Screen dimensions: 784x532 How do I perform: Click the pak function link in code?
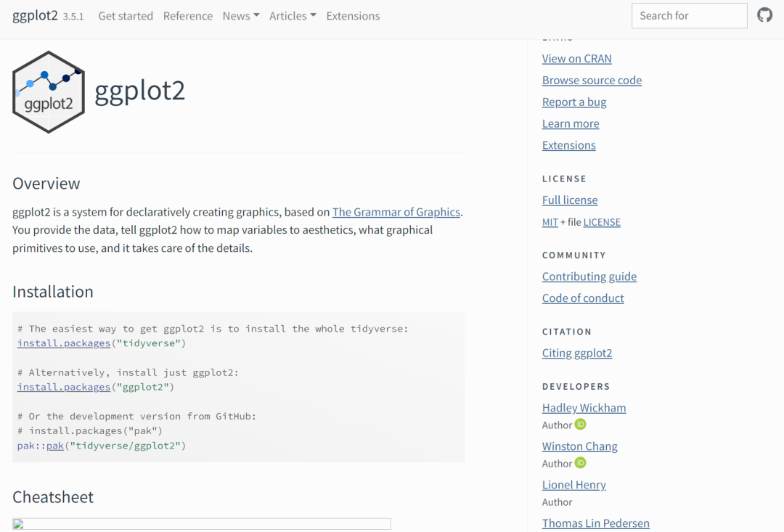point(55,446)
